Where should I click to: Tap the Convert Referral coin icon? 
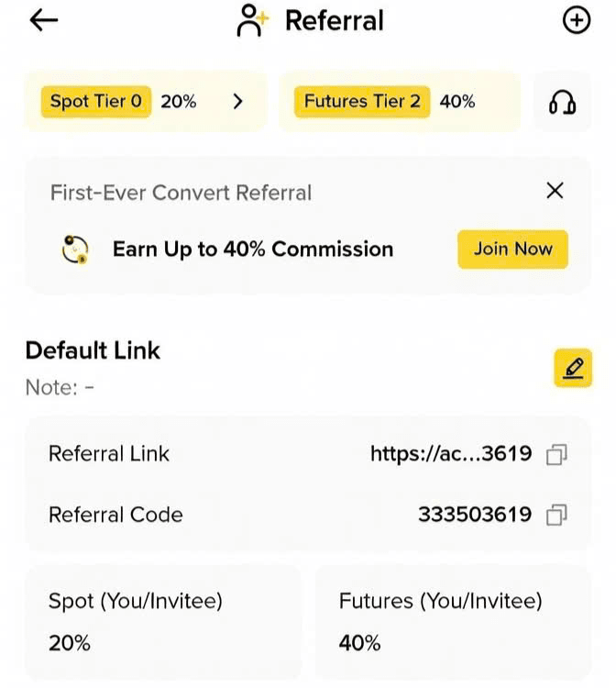tap(75, 249)
